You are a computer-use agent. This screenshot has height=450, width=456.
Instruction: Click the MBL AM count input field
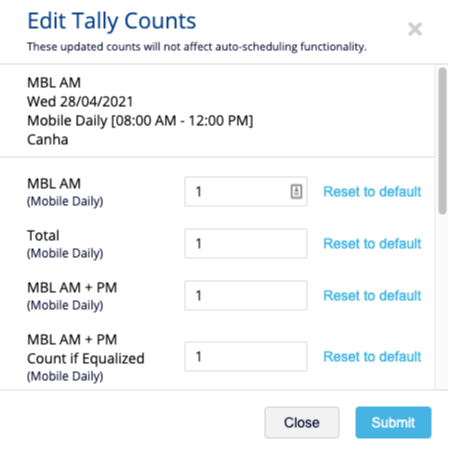[x=246, y=192]
